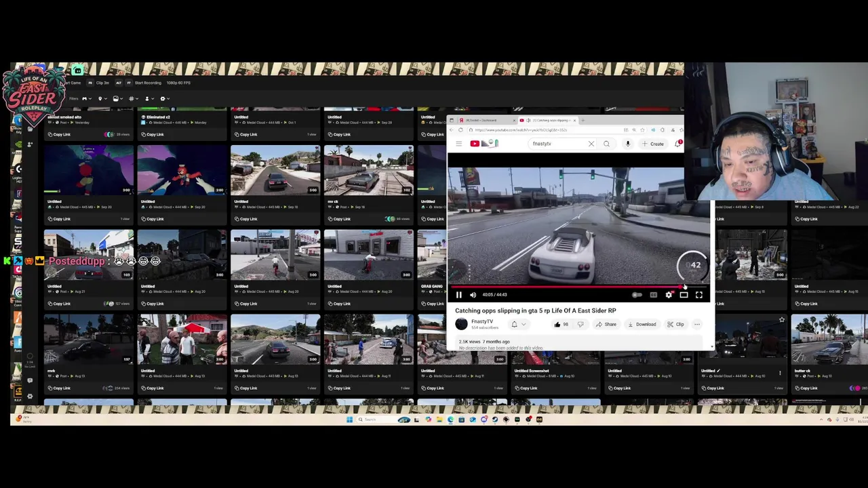Reload the browser page

[460, 130]
